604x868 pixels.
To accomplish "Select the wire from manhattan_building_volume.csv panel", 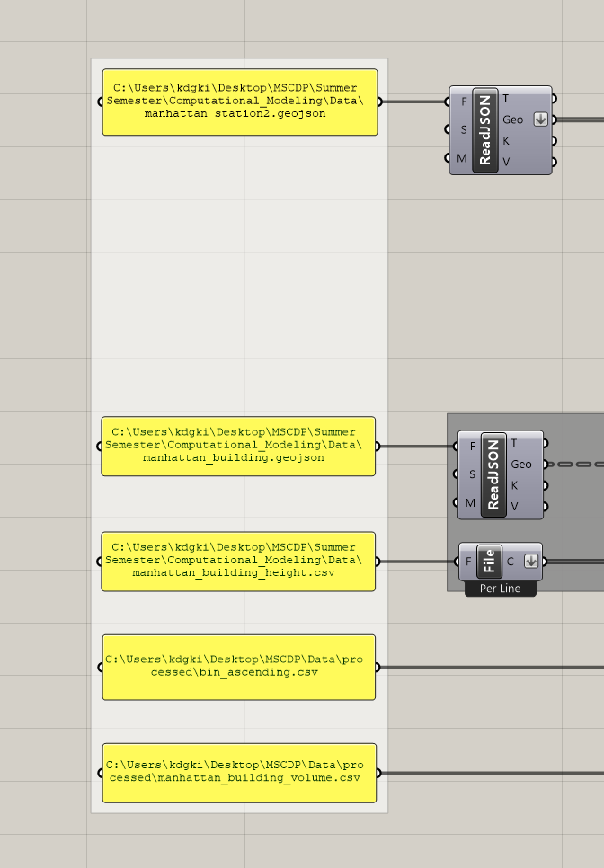I will pos(492,773).
